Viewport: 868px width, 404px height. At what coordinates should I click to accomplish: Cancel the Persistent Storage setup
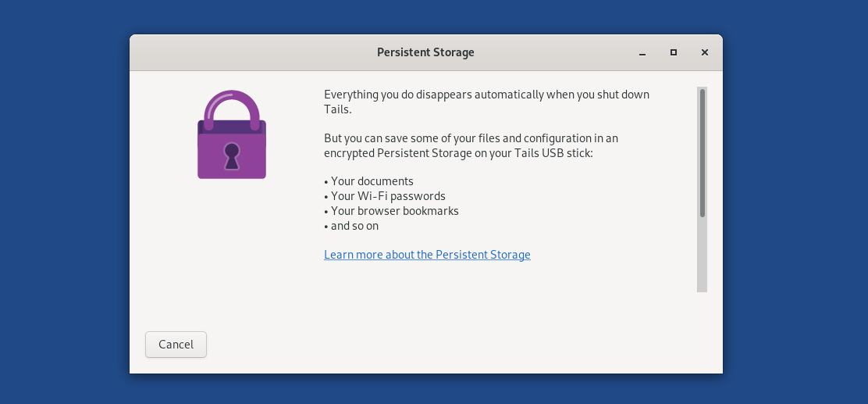click(176, 345)
